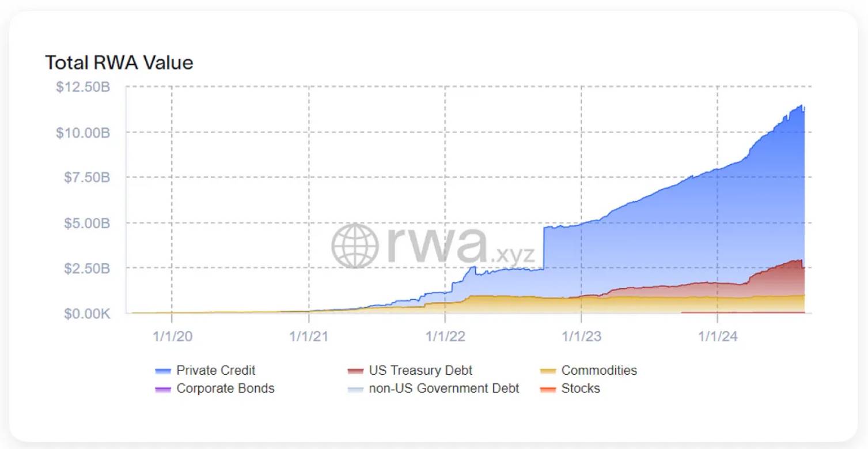Screen dimensions: 868x449
Task: Click the non-US Government Debt swatch
Action: (356, 389)
